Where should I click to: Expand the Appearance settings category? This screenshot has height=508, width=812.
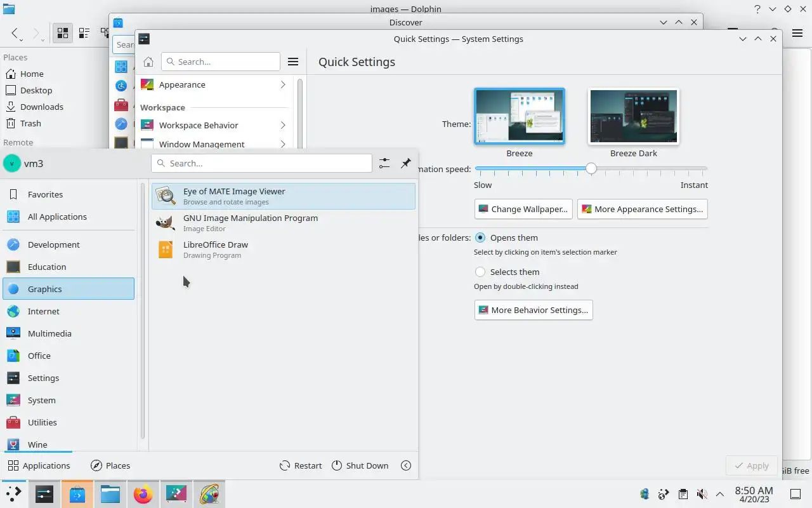click(x=214, y=84)
